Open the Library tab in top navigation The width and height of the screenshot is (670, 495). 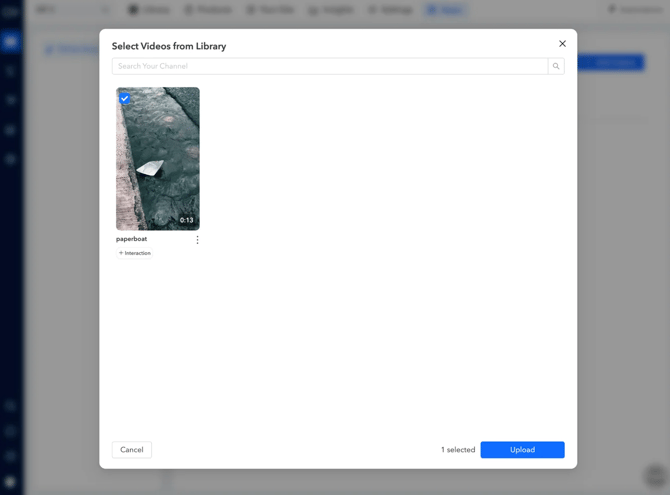click(x=149, y=9)
